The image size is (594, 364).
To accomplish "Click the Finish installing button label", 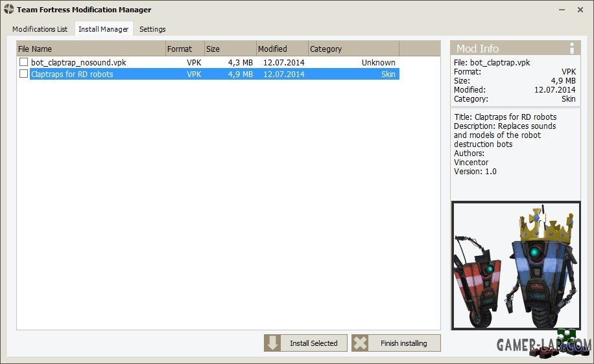I will pyautogui.click(x=403, y=343).
